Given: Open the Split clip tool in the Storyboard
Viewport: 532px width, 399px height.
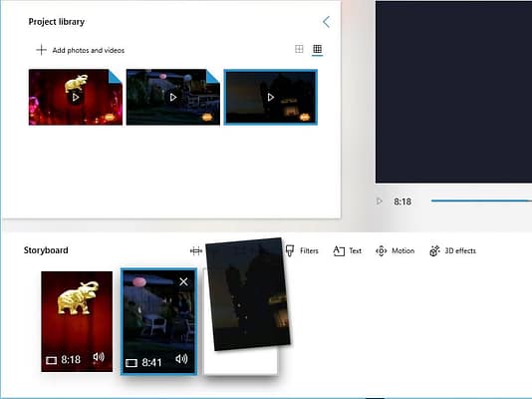Looking at the screenshot, I should click(196, 251).
